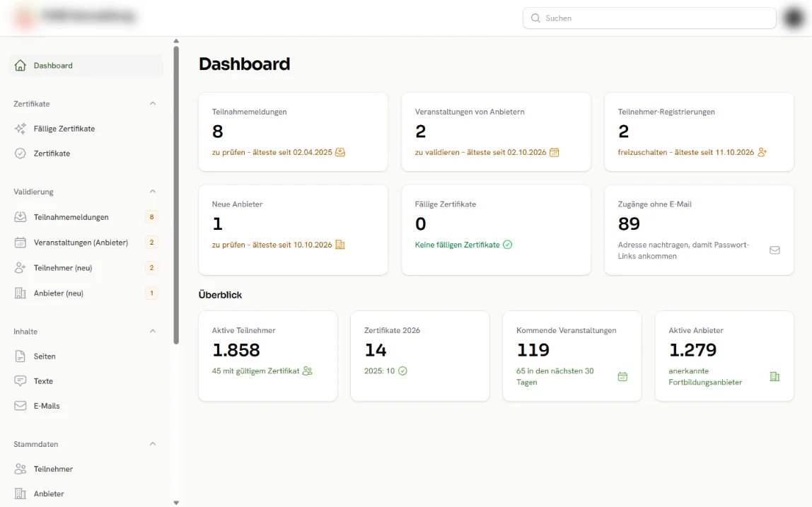812x507 pixels.
Task: Collapse the Validierung sidebar section
Action: click(153, 192)
